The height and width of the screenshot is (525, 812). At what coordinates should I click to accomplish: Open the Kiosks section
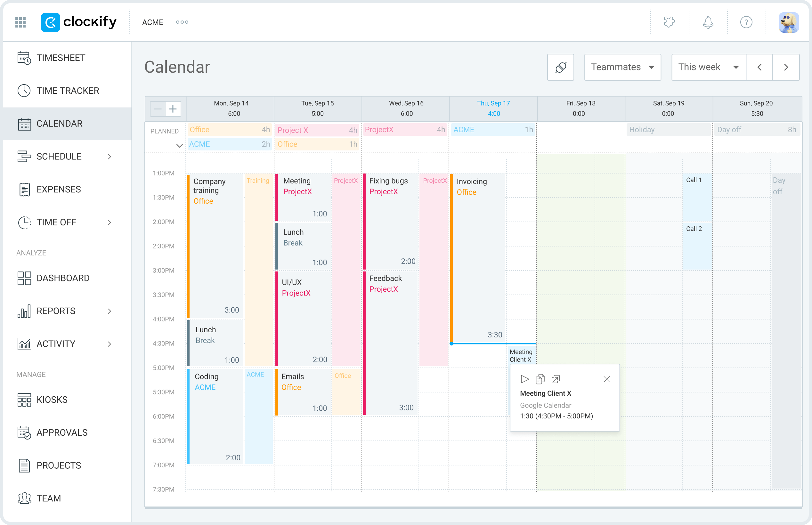pyautogui.click(x=52, y=399)
